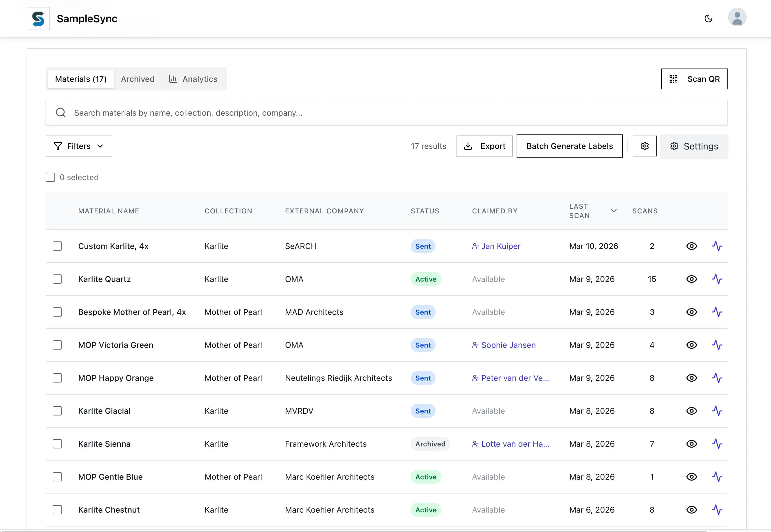The height and width of the screenshot is (532, 771).
Task: Open the Scan QR scanner
Action: point(694,79)
